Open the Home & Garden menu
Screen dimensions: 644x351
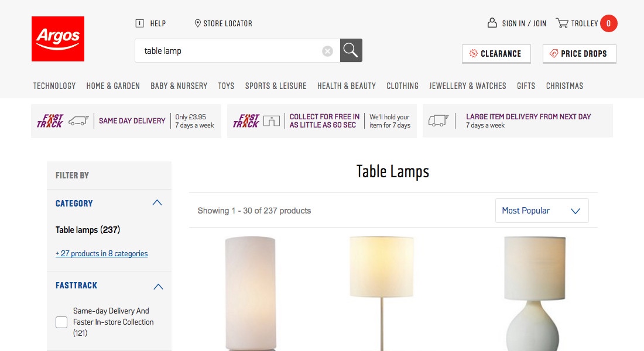pos(113,86)
